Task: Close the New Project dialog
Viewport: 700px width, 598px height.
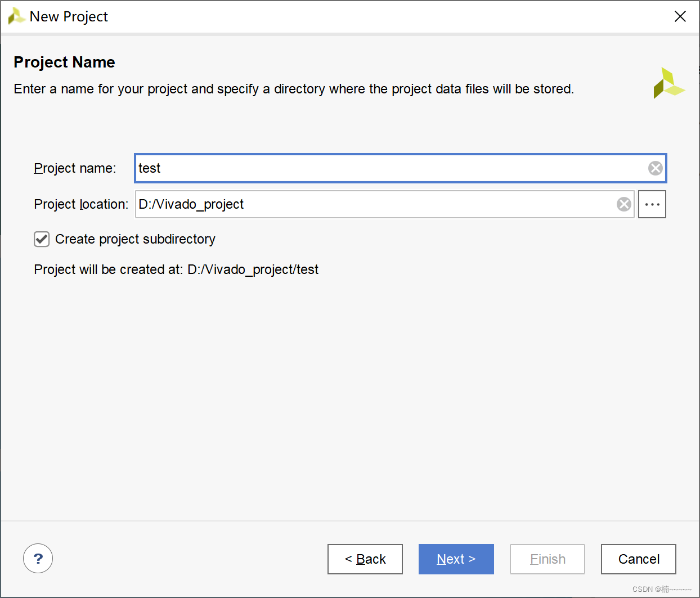Action: tap(680, 16)
